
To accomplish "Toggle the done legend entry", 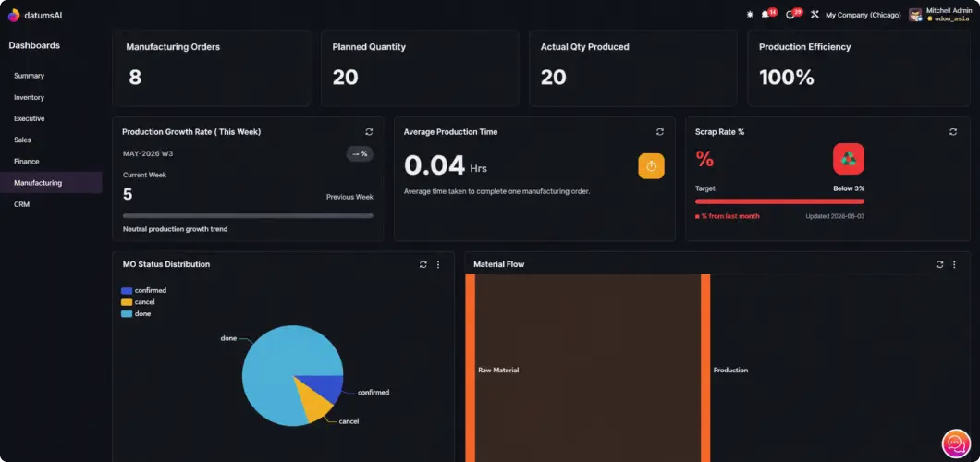I will click(x=136, y=313).
